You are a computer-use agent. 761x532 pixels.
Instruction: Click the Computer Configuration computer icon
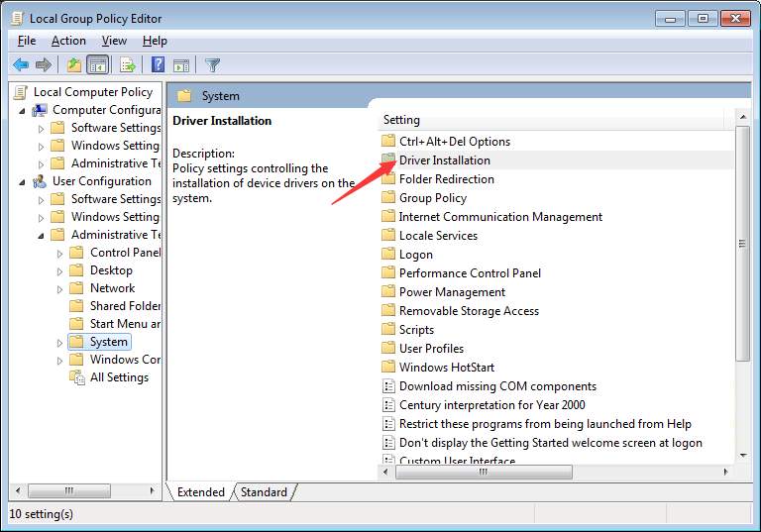click(40, 110)
